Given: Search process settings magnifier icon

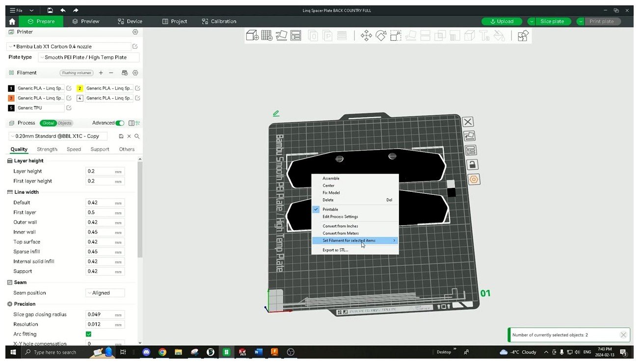Looking at the screenshot, I should click(x=137, y=136).
